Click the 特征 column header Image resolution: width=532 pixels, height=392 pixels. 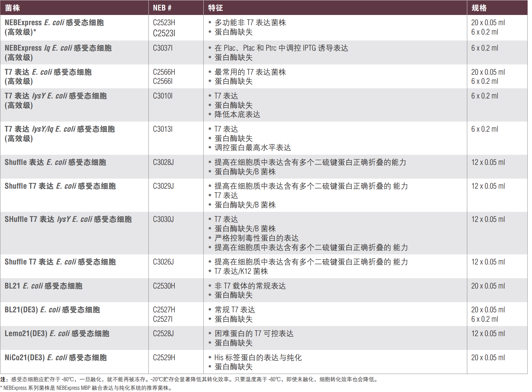point(215,8)
